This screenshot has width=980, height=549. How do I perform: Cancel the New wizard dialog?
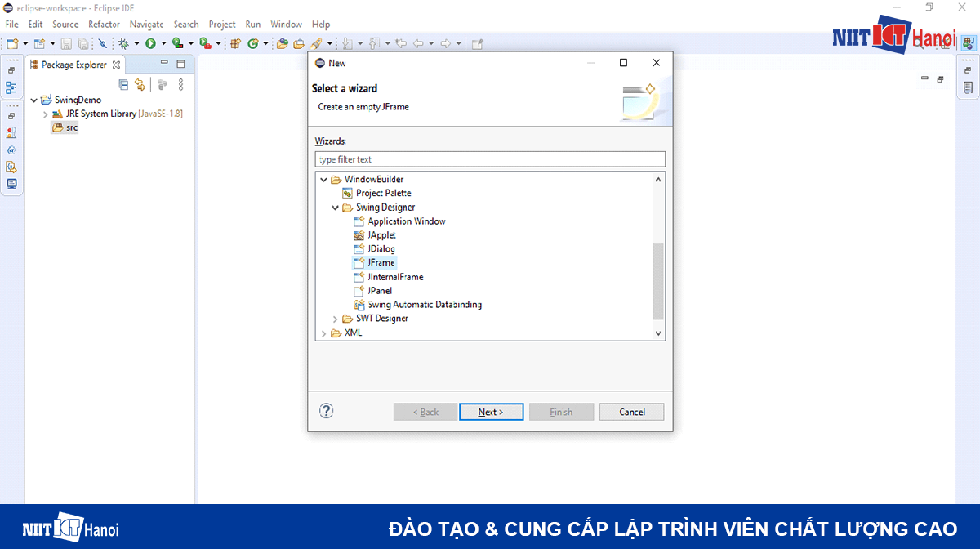pyautogui.click(x=631, y=412)
